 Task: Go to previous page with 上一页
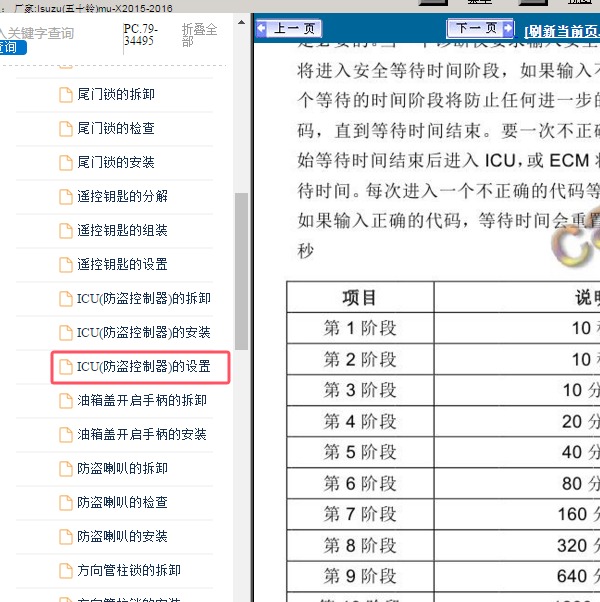coord(289,28)
